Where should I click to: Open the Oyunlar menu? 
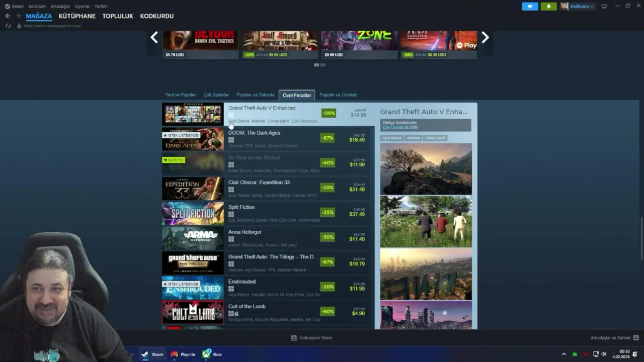click(83, 7)
